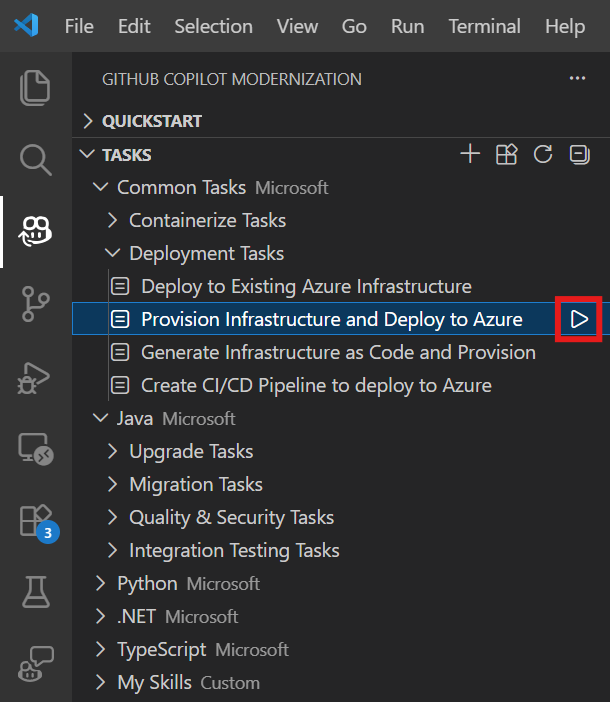
Task: Open Run and Debug view icon
Action: (34, 377)
